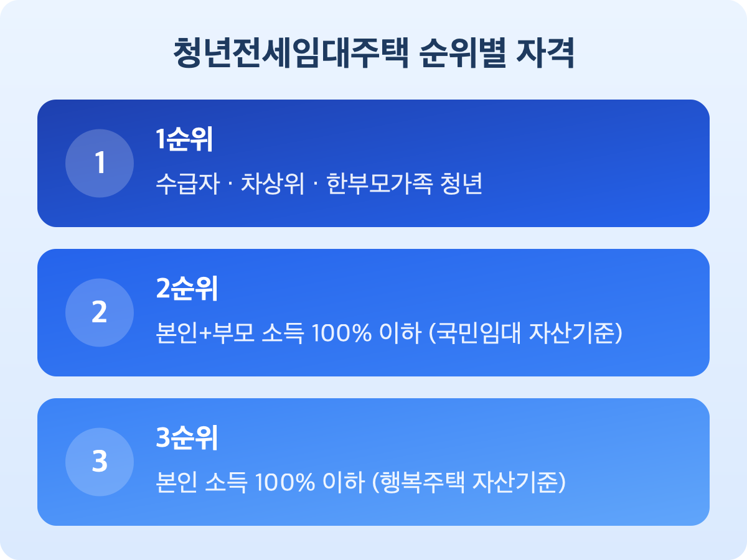
Task: Select the 1순위 heading
Action: (x=184, y=141)
